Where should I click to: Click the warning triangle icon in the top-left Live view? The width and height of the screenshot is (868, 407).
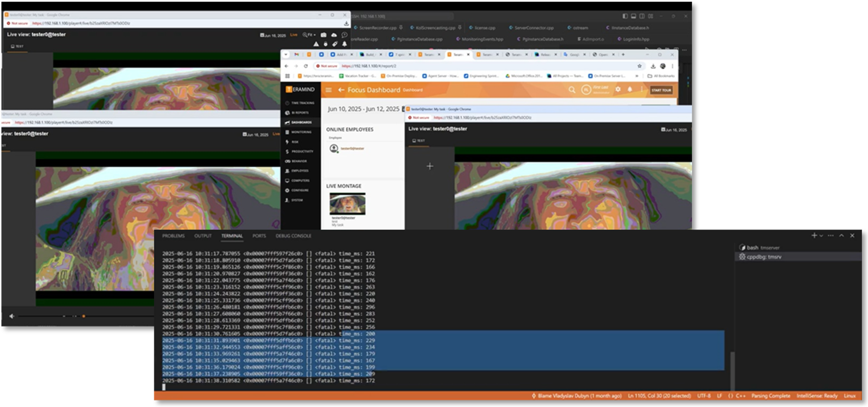coord(316,44)
